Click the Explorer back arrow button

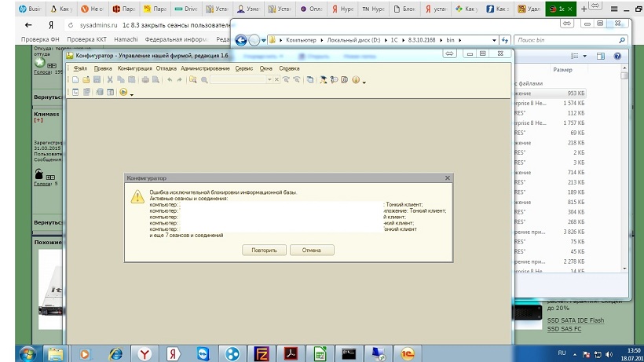[x=241, y=40]
